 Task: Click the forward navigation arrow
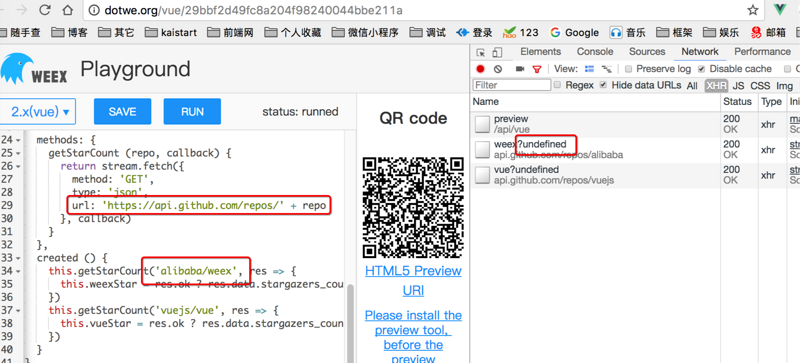(20, 10)
